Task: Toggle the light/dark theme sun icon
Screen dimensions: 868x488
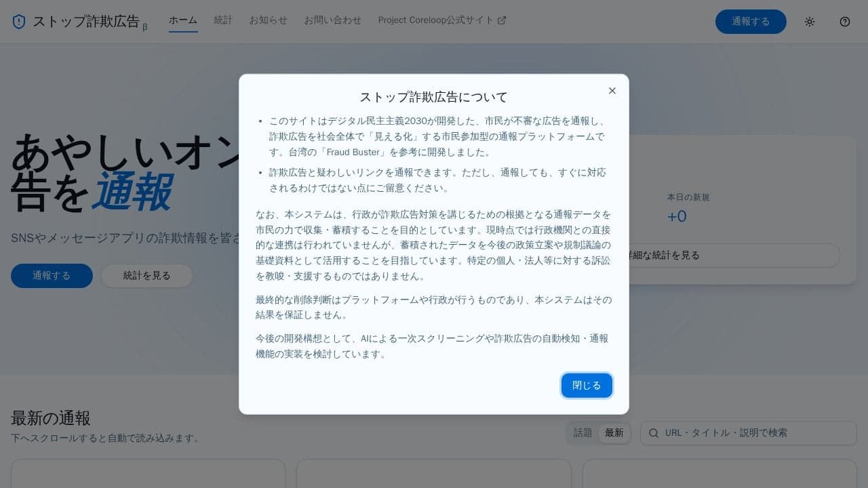Action: tap(810, 22)
